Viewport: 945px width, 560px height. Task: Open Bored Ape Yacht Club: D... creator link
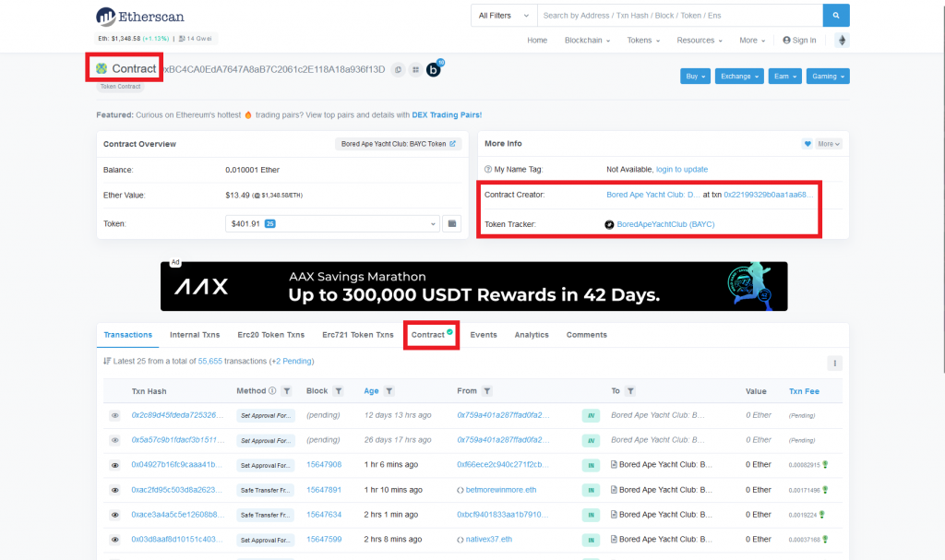pyautogui.click(x=653, y=195)
